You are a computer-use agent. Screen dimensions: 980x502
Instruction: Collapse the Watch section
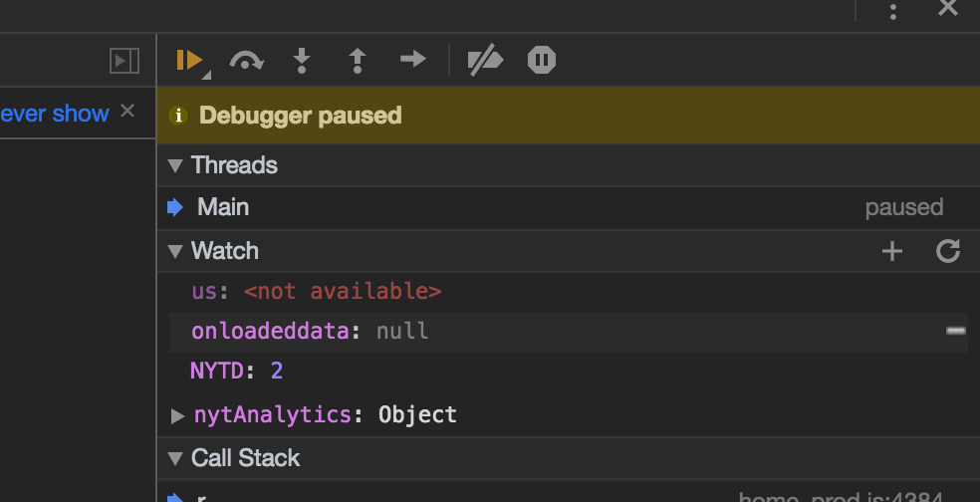pyautogui.click(x=176, y=252)
